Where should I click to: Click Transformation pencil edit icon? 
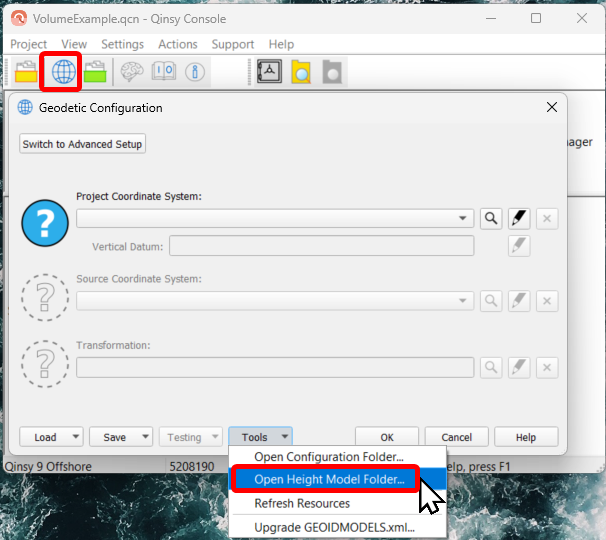coord(519,367)
